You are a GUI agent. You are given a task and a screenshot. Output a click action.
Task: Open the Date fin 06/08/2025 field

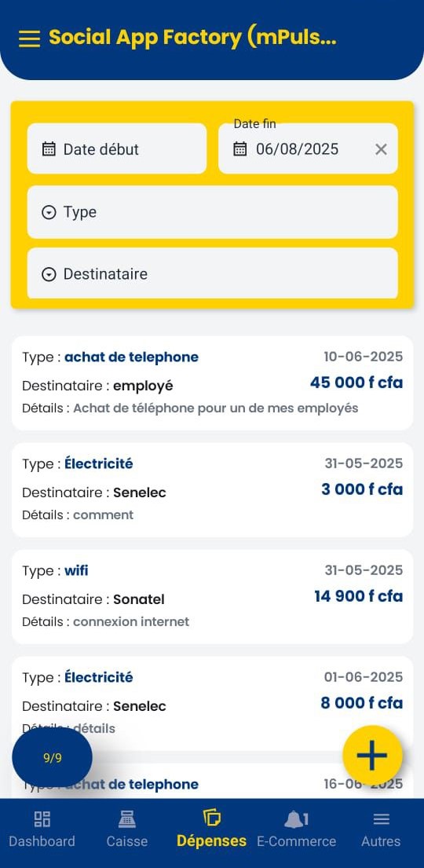[x=308, y=148]
